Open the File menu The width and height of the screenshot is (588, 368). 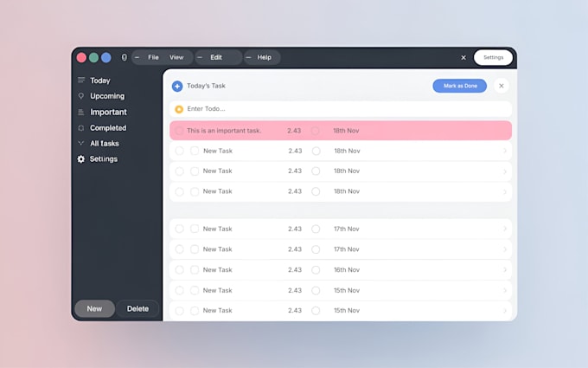[153, 57]
